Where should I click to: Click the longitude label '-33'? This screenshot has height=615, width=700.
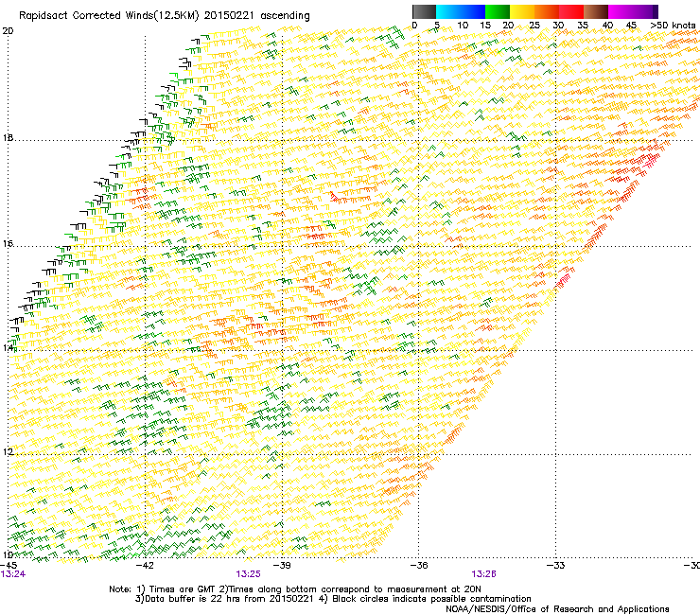pyautogui.click(x=555, y=566)
